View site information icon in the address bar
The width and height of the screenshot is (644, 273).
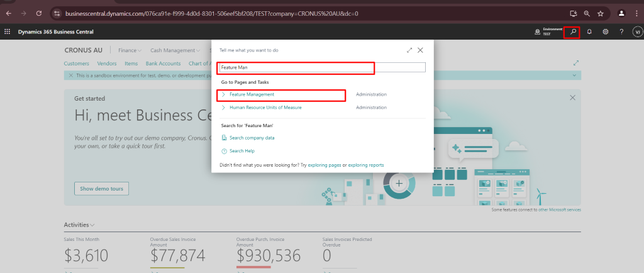pyautogui.click(x=57, y=14)
